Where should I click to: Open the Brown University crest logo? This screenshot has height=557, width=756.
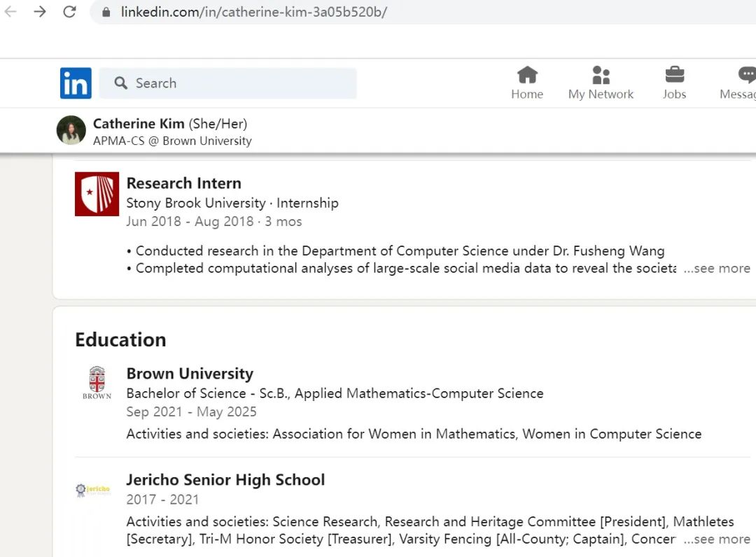pos(97,382)
